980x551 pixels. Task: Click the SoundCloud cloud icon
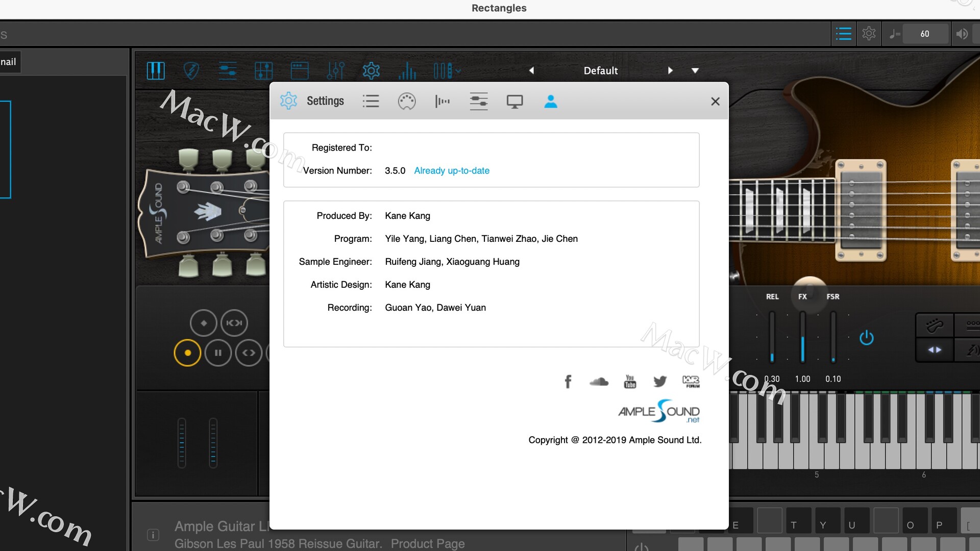[599, 382]
